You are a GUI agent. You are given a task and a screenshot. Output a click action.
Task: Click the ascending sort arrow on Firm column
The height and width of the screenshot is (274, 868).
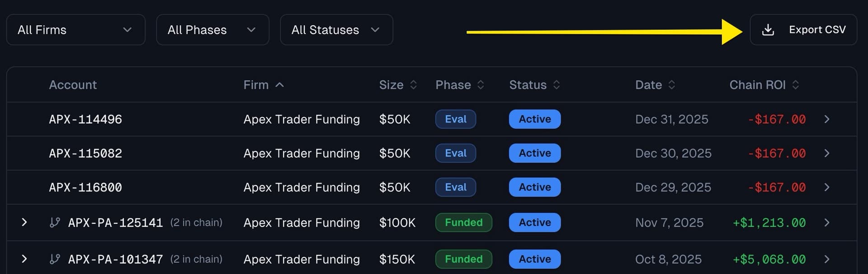pyautogui.click(x=280, y=85)
